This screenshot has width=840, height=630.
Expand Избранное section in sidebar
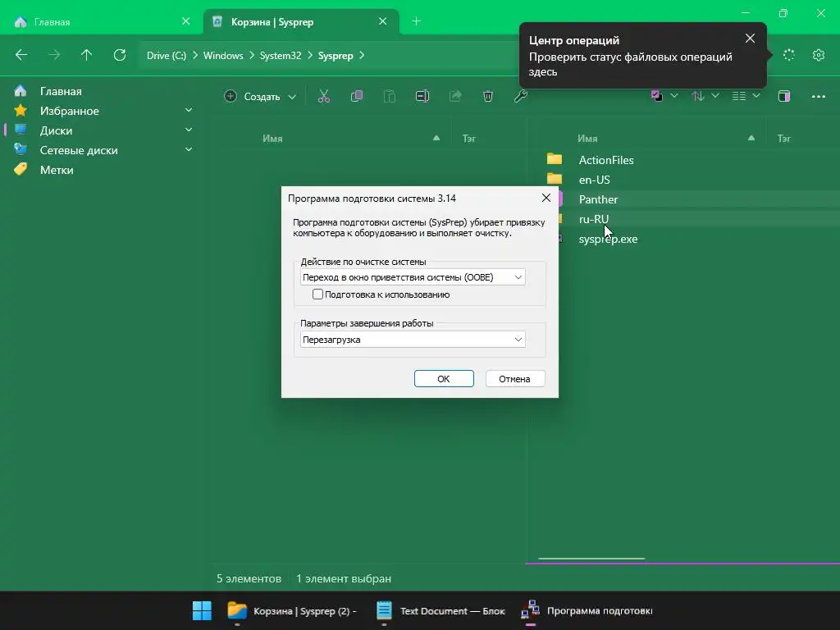(189, 111)
